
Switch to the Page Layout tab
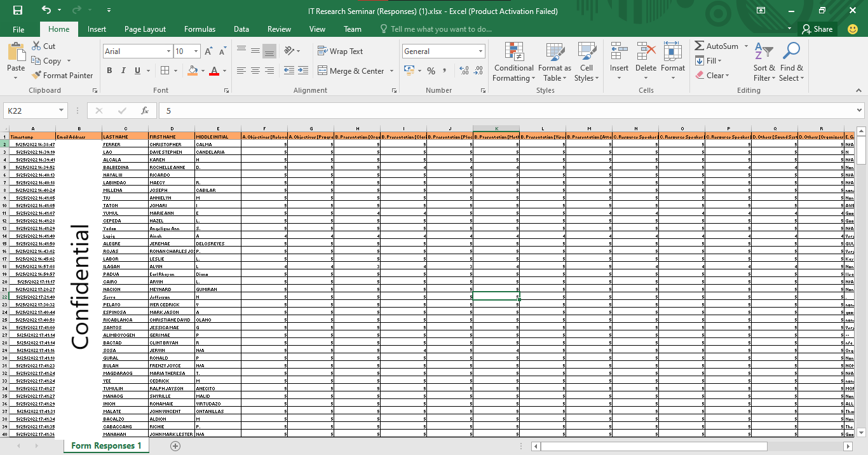coord(145,29)
